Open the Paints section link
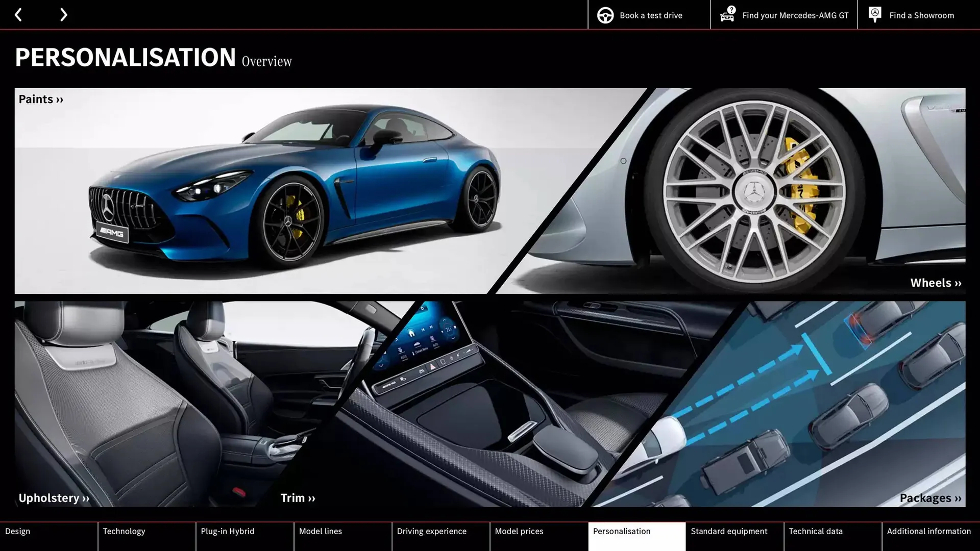This screenshot has width=980, height=551. [x=41, y=99]
